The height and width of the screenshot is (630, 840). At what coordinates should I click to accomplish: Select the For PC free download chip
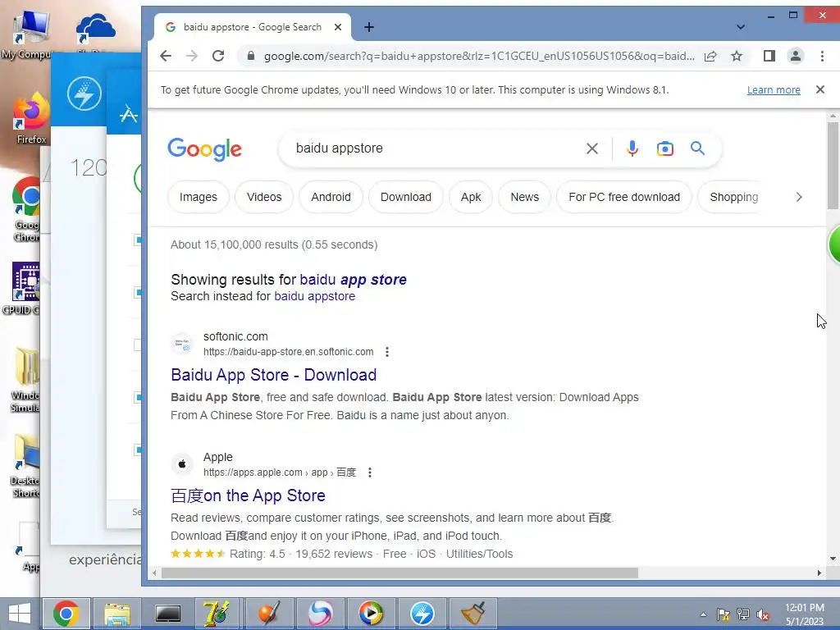[624, 197]
